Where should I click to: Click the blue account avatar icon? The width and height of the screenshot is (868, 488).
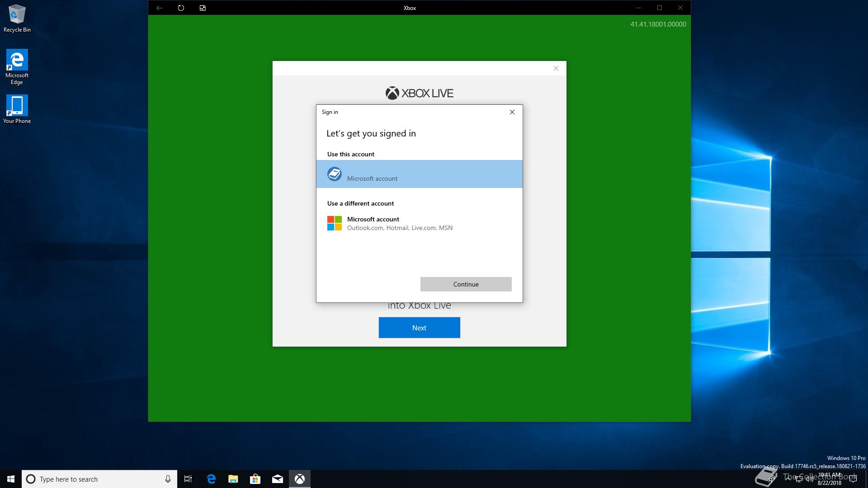click(x=335, y=174)
